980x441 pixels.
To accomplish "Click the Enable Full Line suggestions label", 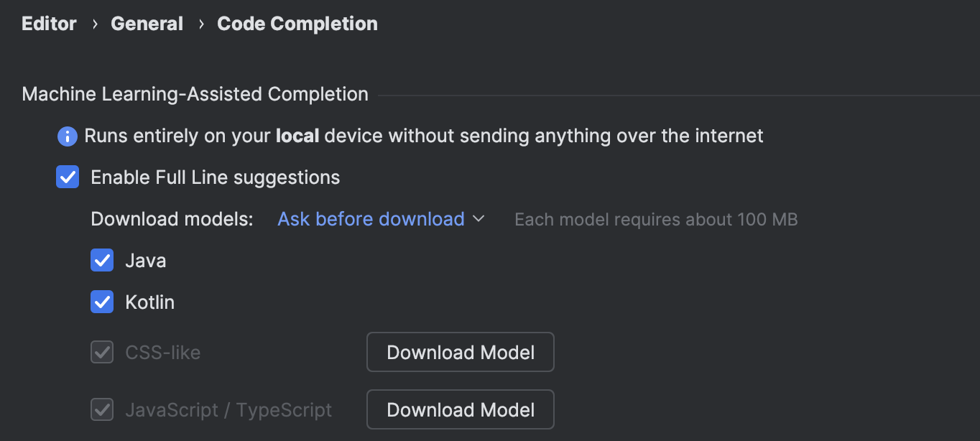I will click(216, 177).
